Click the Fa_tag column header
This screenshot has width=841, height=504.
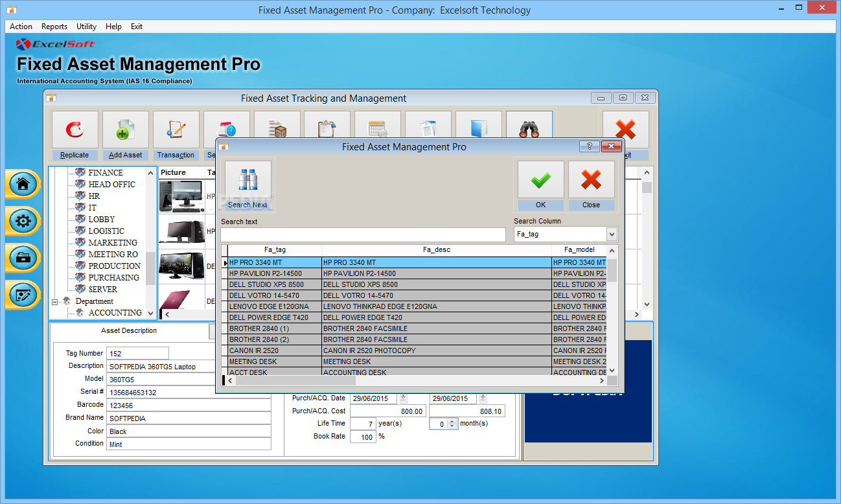(275, 250)
